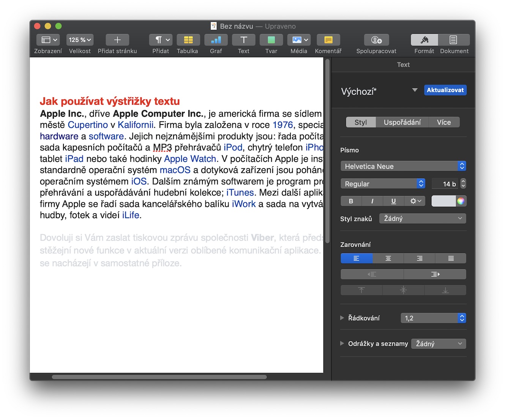
Task: Expand the Řádkování disclosure triangle
Action: click(x=342, y=318)
